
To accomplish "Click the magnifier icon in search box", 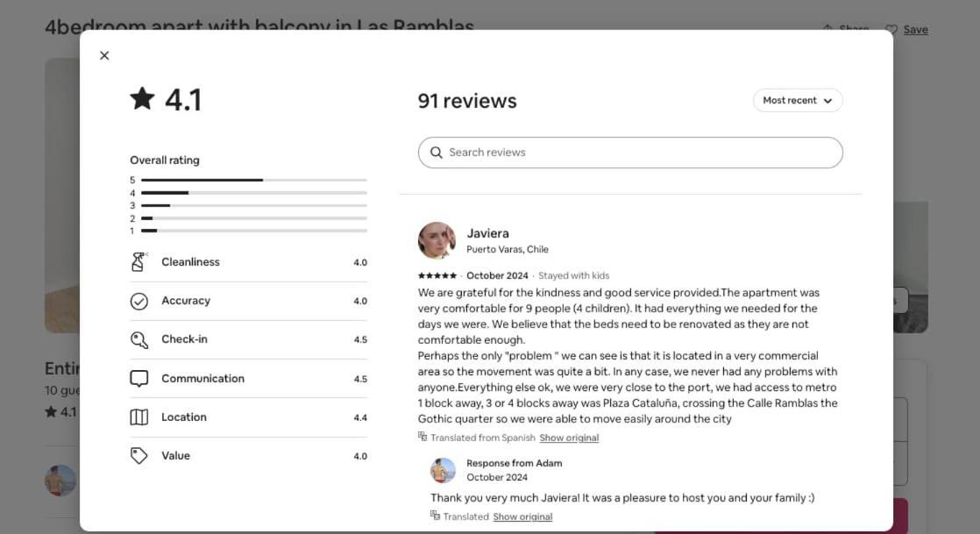I will [437, 153].
